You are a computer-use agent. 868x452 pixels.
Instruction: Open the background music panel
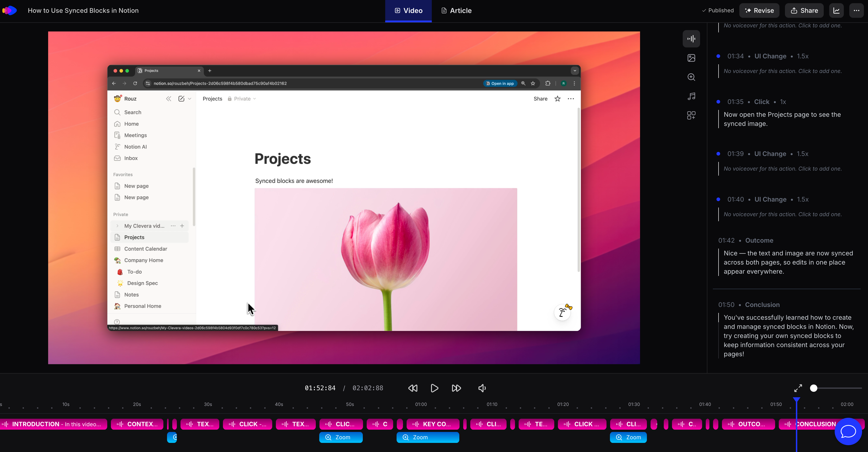click(x=691, y=96)
